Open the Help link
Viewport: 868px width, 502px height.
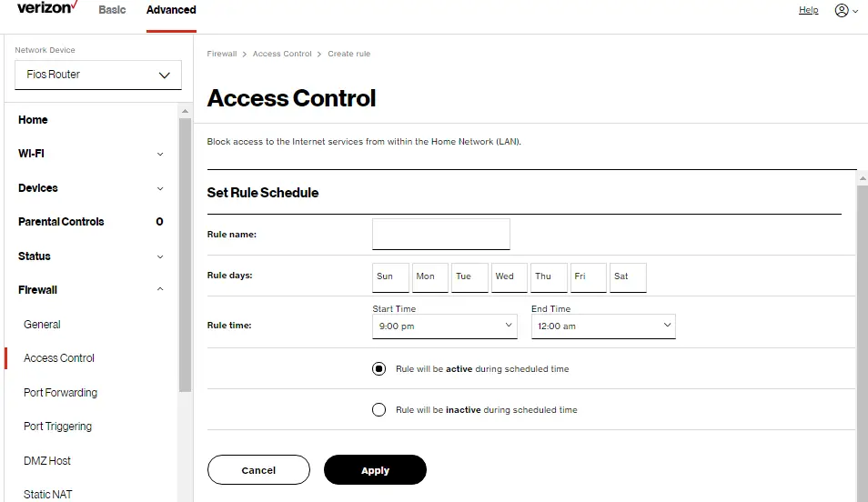[x=808, y=9]
